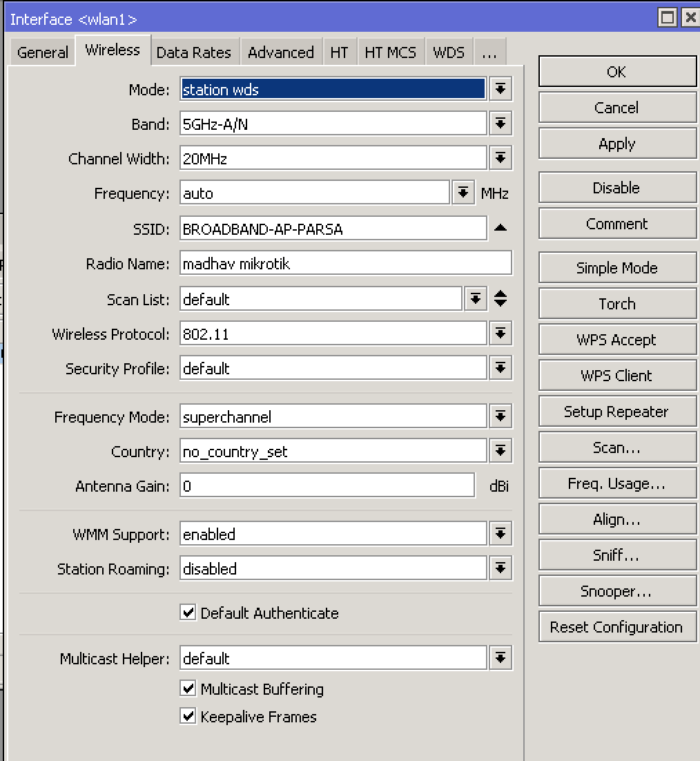Open the HT MCS tab
Screen dimensions: 700x761
tap(391, 51)
